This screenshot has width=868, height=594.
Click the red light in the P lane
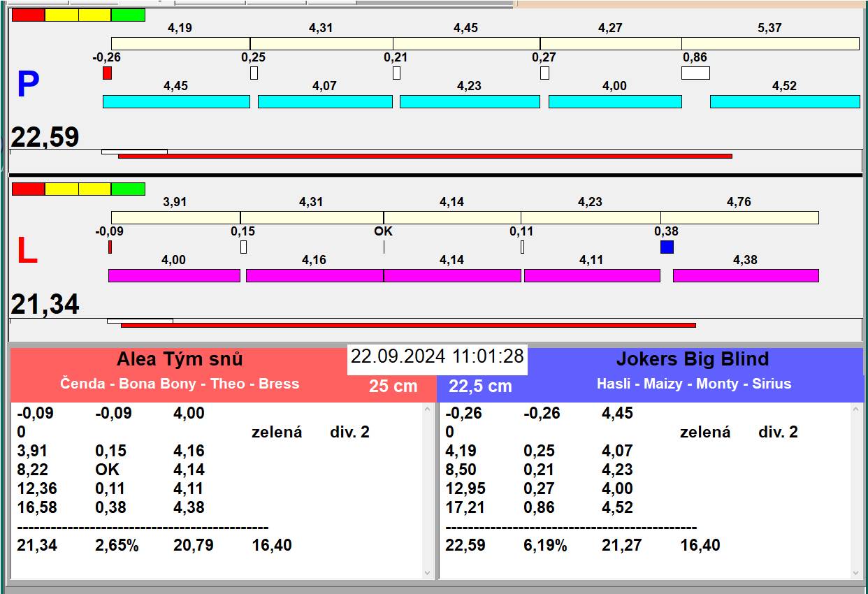[x=28, y=15]
